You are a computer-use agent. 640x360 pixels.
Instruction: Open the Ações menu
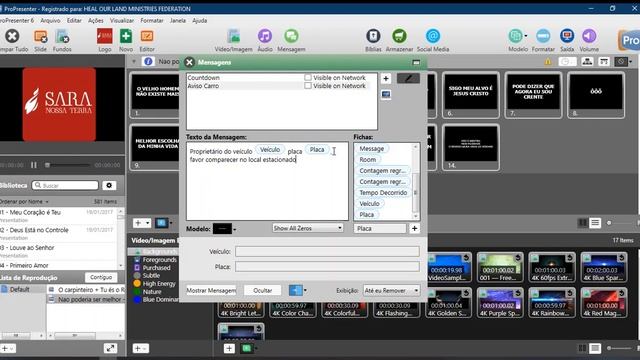point(96,20)
